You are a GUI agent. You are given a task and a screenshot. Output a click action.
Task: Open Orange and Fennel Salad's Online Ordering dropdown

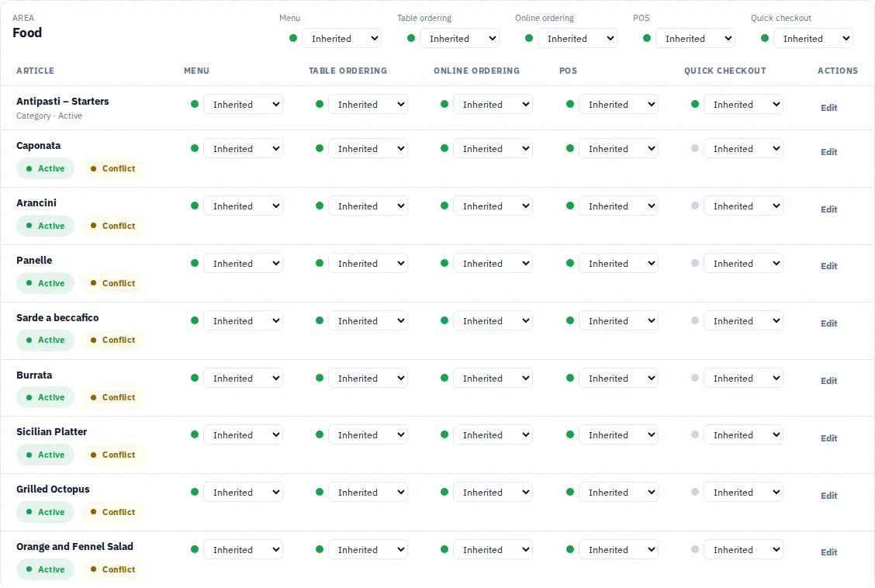493,549
